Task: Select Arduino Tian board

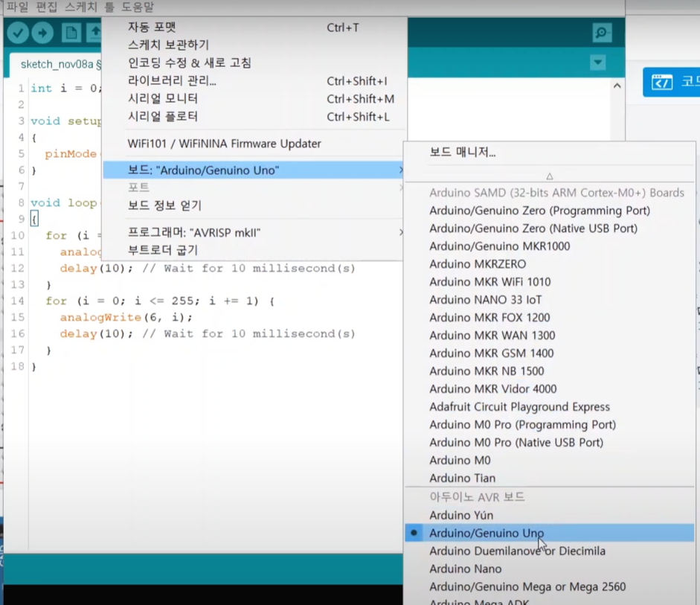Action: (550, 478)
